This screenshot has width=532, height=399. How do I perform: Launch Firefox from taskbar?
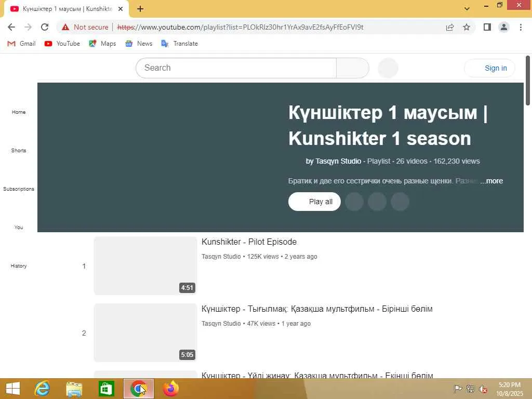pos(170,389)
